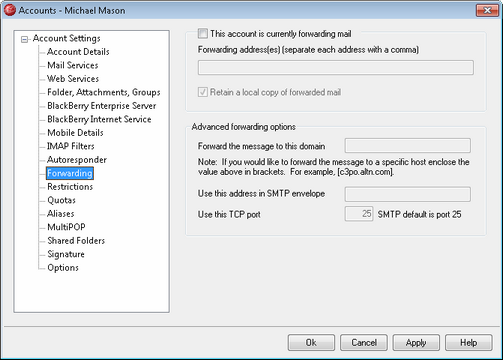Open Mail Services settings page
Viewport: 503px width, 360px height.
pos(73,65)
